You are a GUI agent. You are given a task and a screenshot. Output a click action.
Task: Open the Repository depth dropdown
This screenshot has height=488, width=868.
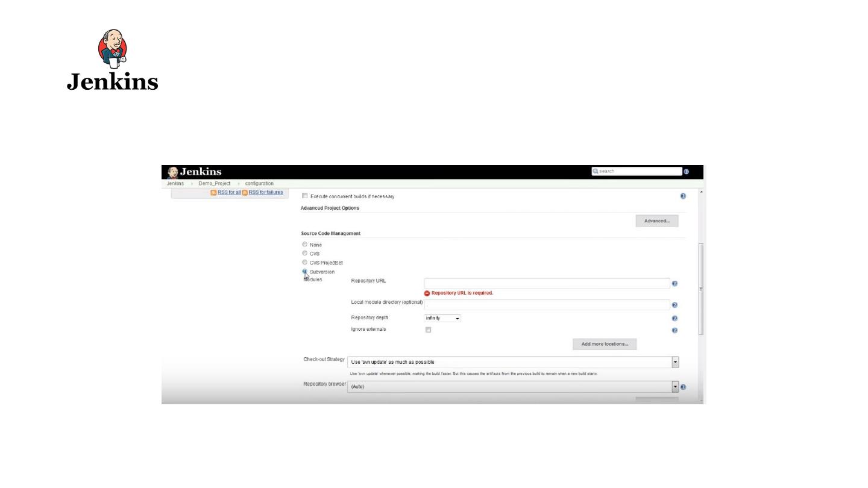click(443, 318)
